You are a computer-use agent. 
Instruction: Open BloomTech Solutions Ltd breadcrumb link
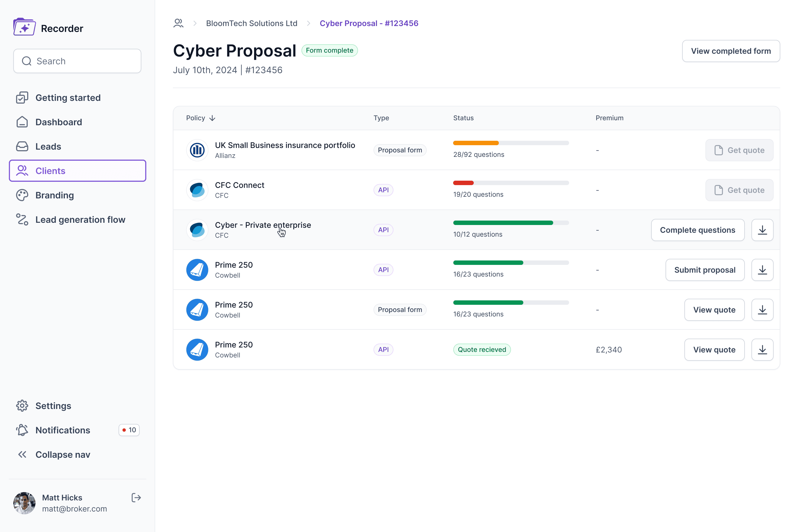[251, 23]
